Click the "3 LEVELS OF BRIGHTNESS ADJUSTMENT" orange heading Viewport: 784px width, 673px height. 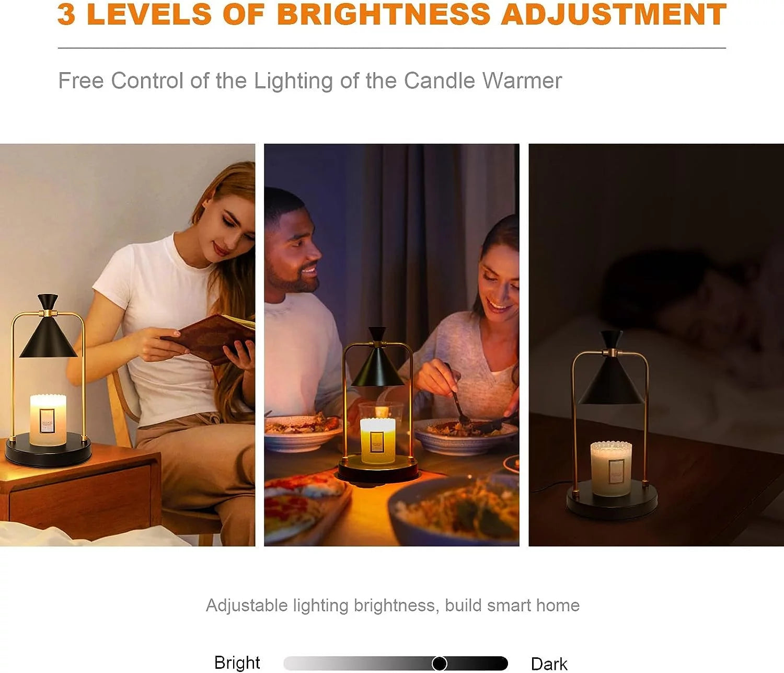point(392,14)
